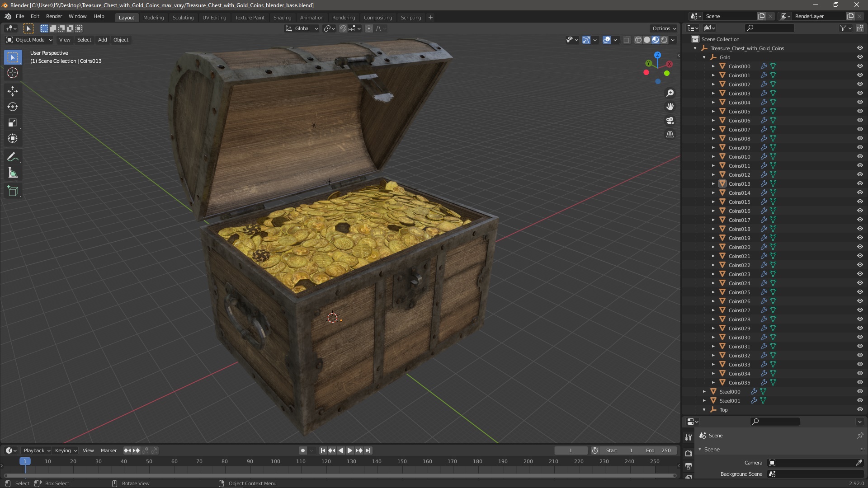Switch perspective/orthographic grid icon
Image resolution: width=868 pixels, height=488 pixels.
tap(670, 135)
